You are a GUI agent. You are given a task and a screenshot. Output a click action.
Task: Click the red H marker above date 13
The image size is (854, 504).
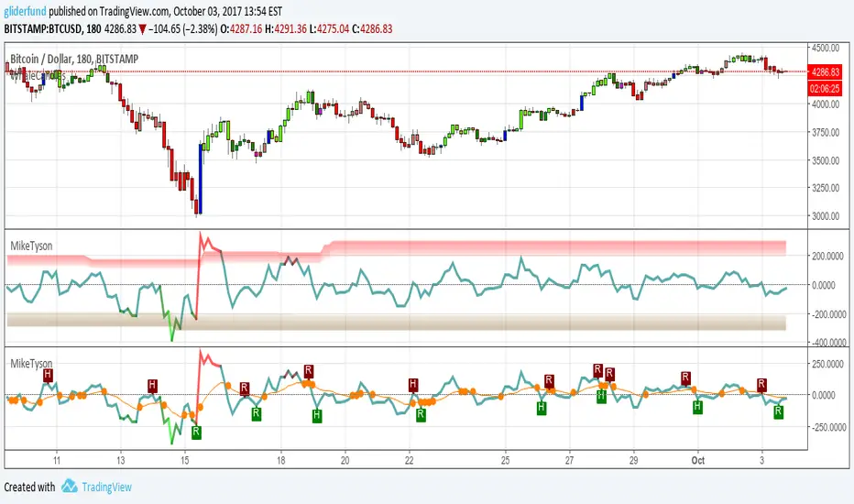(152, 386)
